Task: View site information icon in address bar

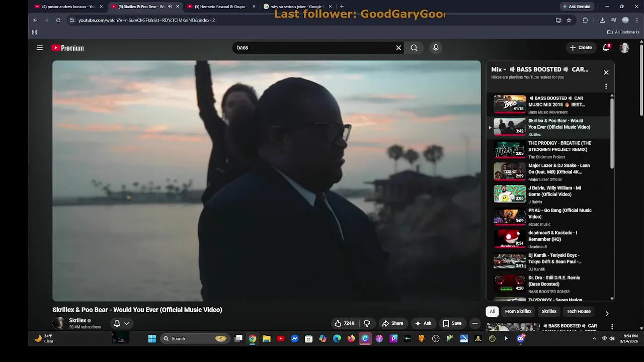Action: (72, 20)
